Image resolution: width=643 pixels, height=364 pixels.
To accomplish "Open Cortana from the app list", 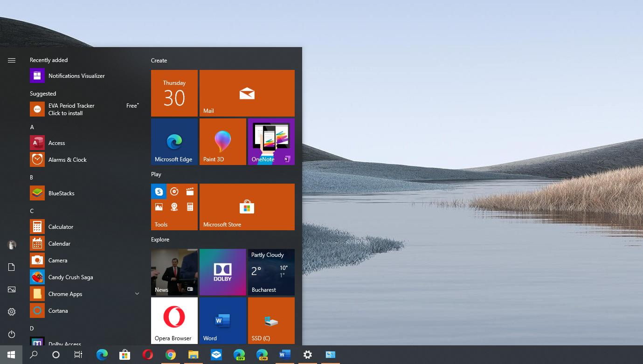I will click(x=85, y=310).
